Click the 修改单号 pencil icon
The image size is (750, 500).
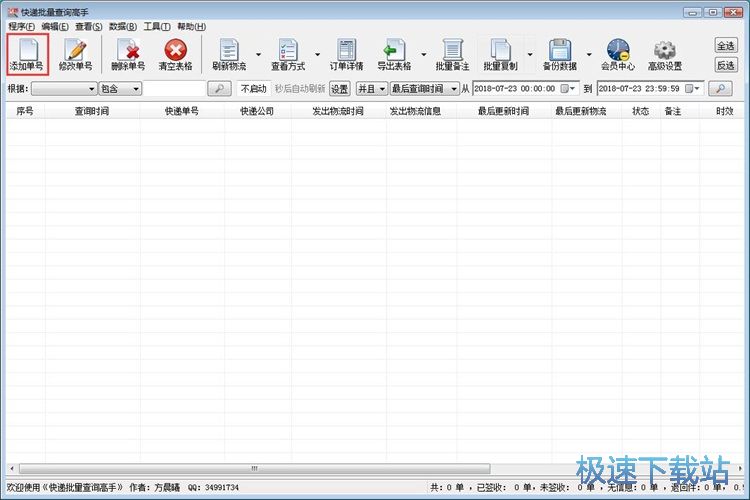point(75,54)
